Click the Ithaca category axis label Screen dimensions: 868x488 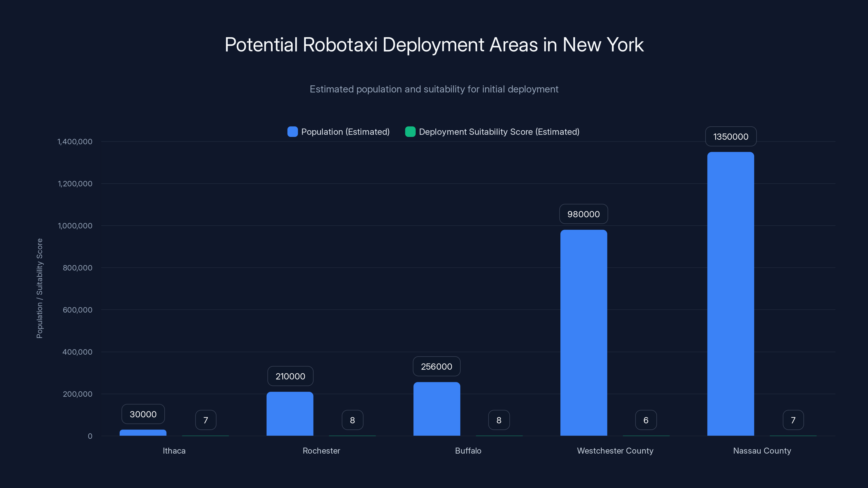click(x=174, y=451)
